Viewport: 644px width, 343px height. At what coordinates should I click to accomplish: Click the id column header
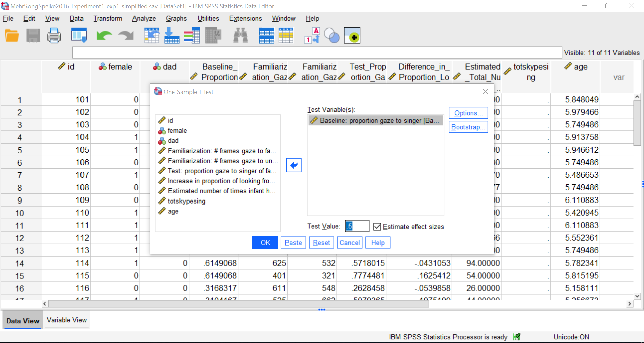coord(66,76)
